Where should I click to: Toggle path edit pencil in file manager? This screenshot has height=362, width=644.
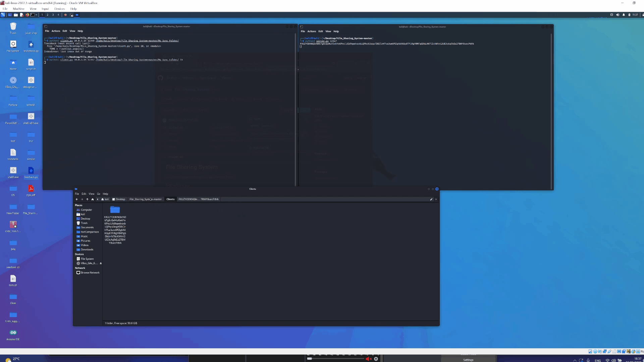click(431, 199)
